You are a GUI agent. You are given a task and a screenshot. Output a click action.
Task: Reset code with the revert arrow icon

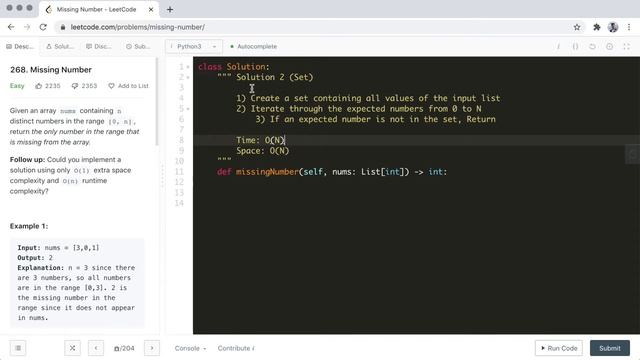pyautogui.click(x=592, y=47)
